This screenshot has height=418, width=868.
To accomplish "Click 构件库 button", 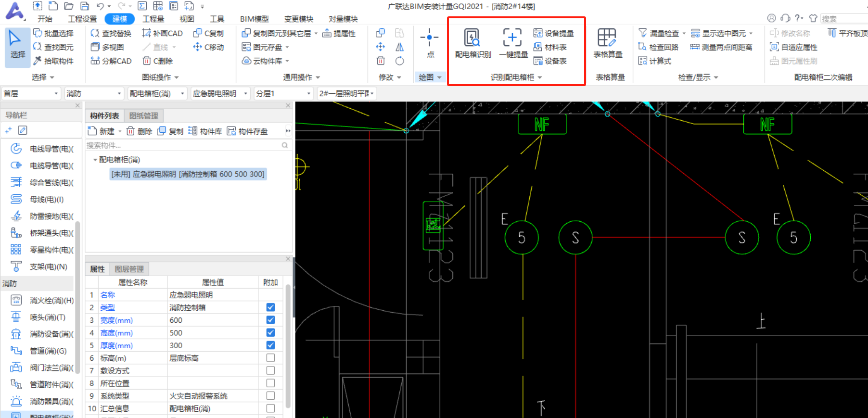I will pyautogui.click(x=205, y=131).
